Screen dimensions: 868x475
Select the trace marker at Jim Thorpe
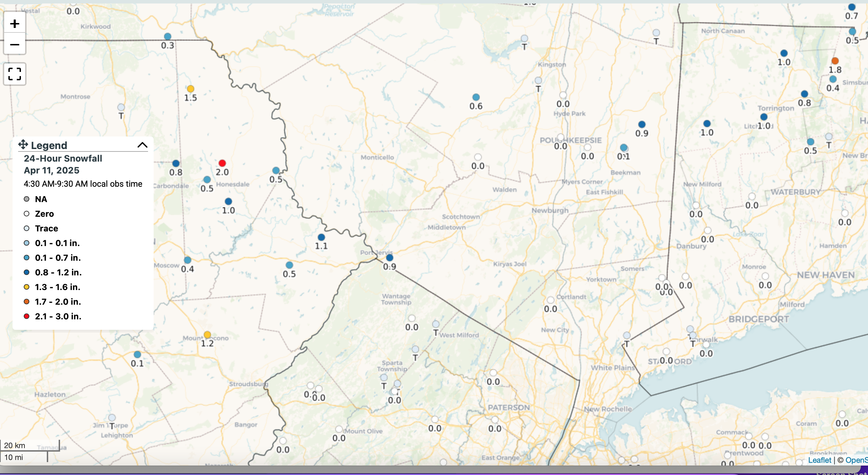click(112, 417)
